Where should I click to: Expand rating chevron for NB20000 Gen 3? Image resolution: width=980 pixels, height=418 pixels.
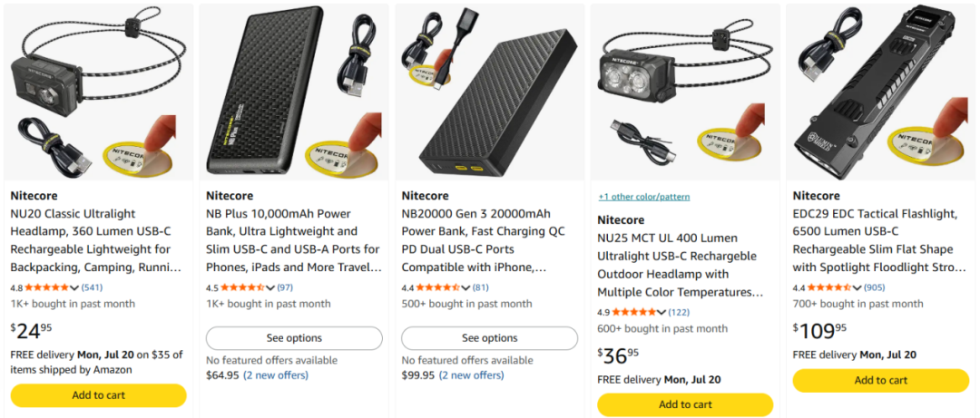466,288
